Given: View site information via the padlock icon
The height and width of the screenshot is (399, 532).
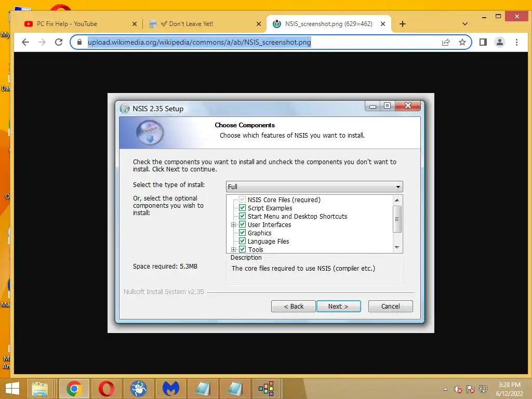Looking at the screenshot, I should (x=79, y=42).
